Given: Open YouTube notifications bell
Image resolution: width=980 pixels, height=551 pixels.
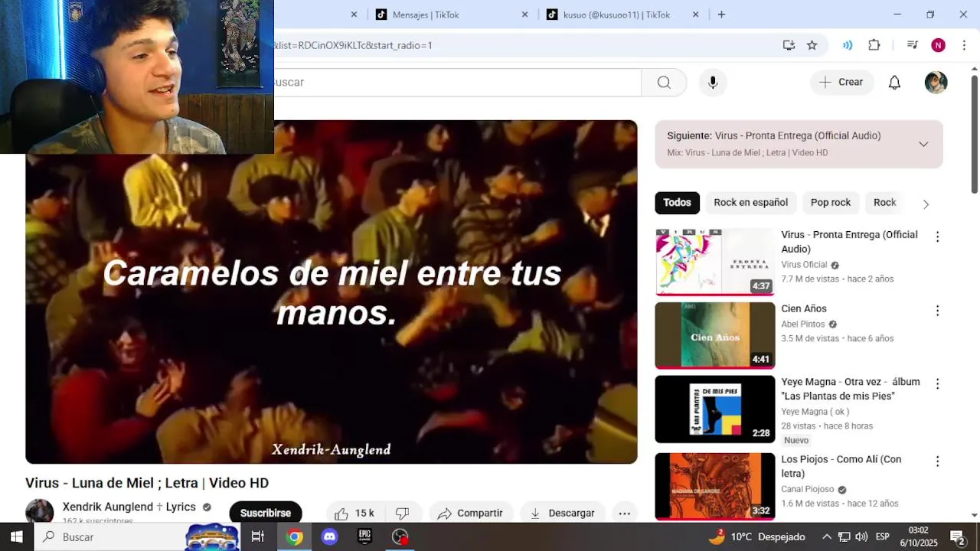Looking at the screenshot, I should point(894,83).
